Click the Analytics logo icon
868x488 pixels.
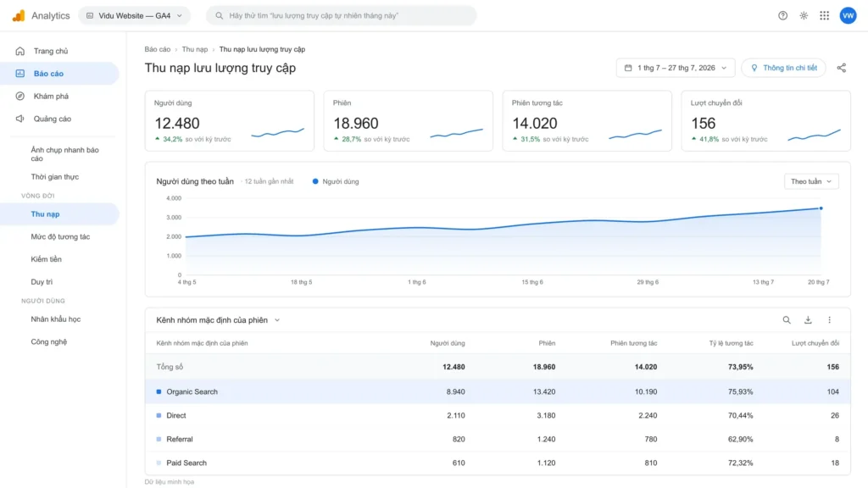(19, 15)
